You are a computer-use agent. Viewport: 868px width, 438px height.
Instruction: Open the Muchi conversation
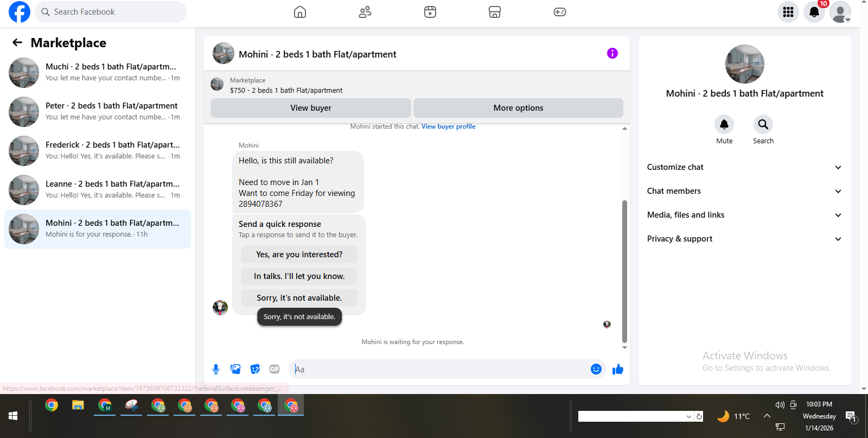click(98, 73)
